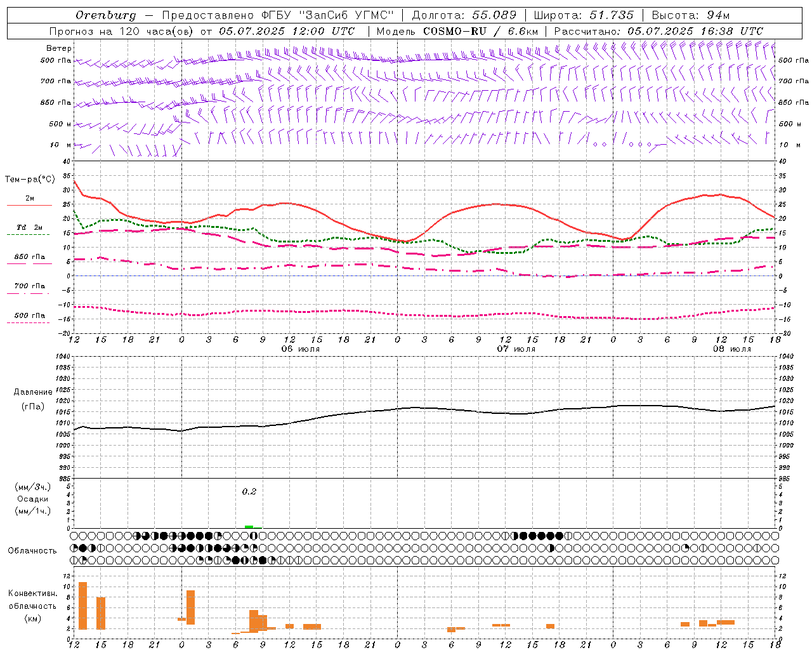The width and height of the screenshot is (812, 650).
Task: Click the elevation text 'Высота: 94м'
Action: point(691,15)
